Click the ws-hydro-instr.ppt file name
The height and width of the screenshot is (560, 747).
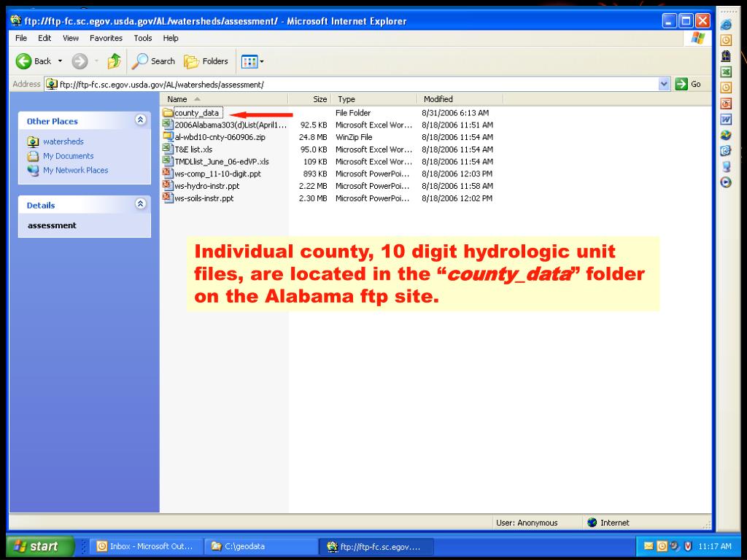(206, 186)
